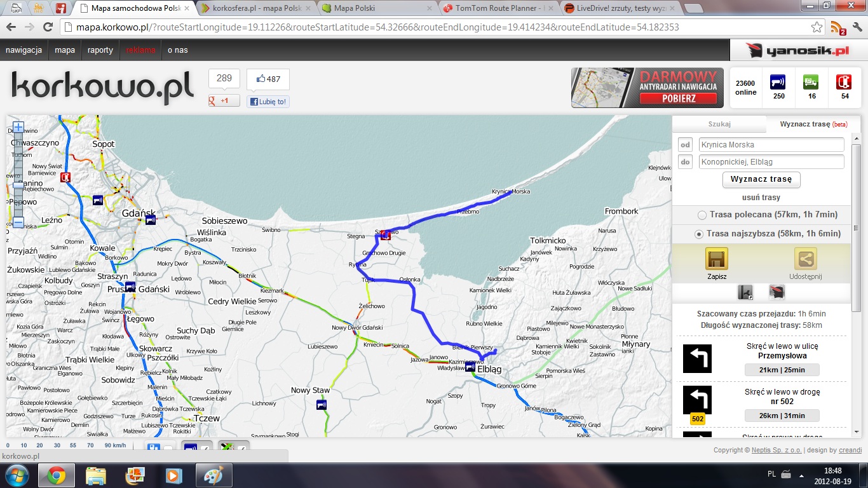This screenshot has width=868, height=488.
Task: Bookmark page with the star icon
Action: coord(817,27)
